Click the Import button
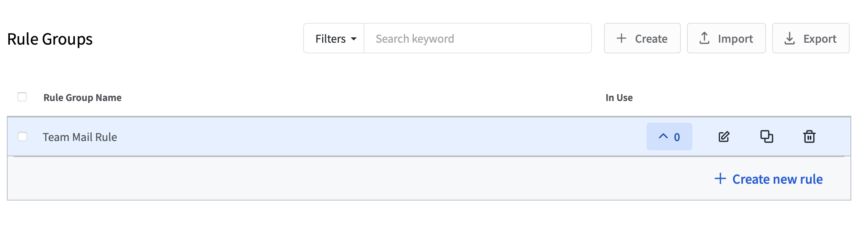Viewport: 868px width, 231px height. [726, 38]
